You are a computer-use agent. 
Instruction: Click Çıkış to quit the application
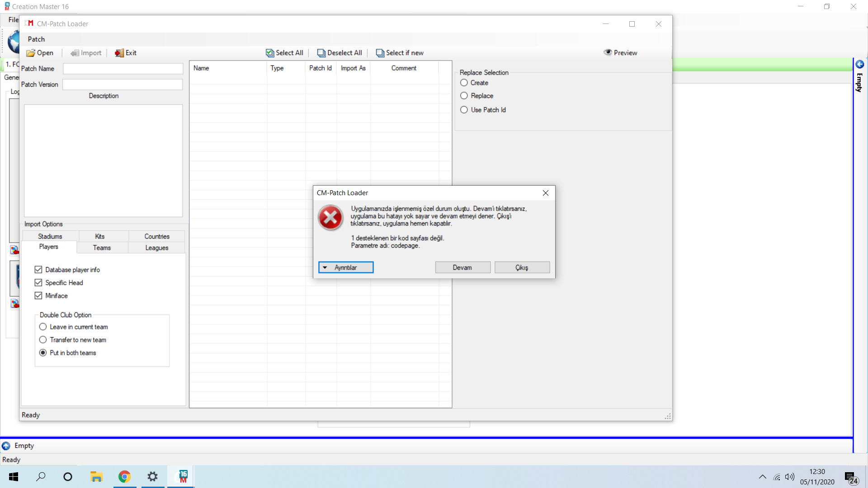(x=522, y=267)
